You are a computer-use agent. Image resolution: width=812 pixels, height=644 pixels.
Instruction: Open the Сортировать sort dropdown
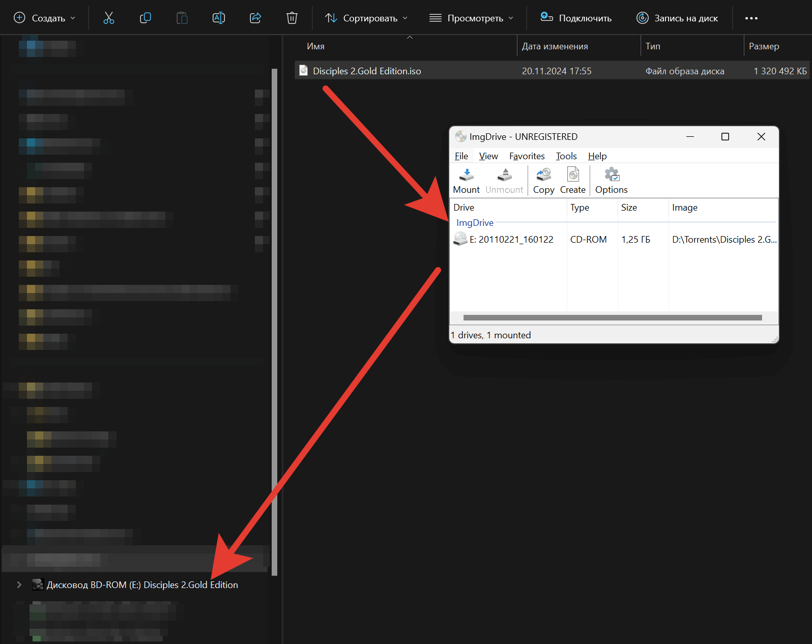click(366, 18)
